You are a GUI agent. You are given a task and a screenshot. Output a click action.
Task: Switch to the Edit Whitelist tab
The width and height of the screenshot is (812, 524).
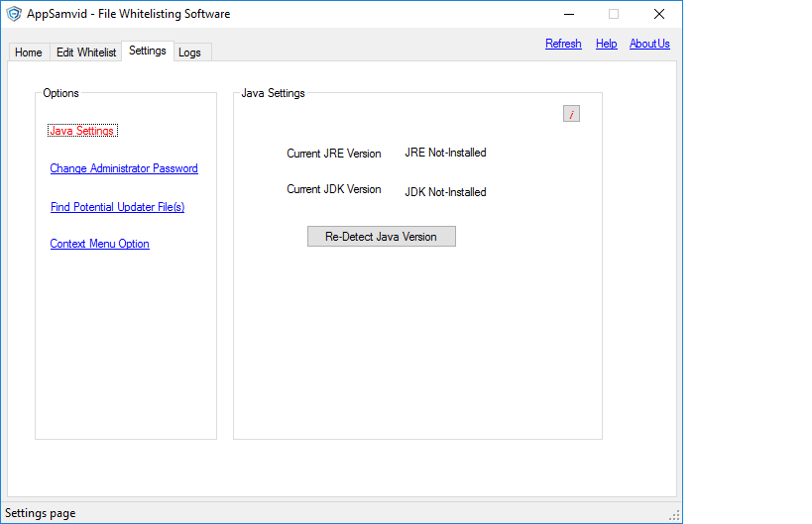[x=86, y=52]
